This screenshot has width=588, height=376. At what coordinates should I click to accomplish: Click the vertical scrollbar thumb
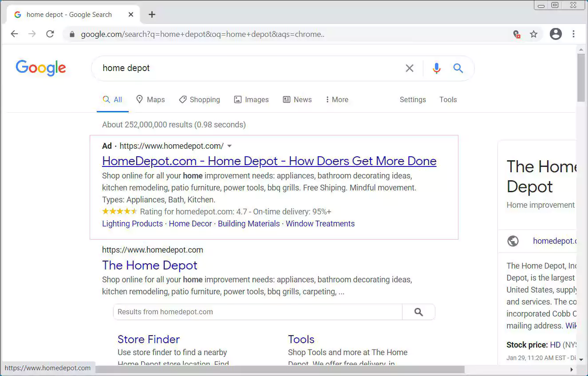pyautogui.click(x=581, y=78)
